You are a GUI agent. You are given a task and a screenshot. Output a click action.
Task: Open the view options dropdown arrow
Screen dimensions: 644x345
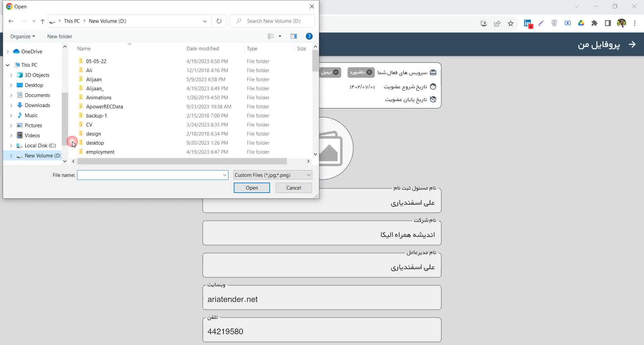click(x=280, y=36)
